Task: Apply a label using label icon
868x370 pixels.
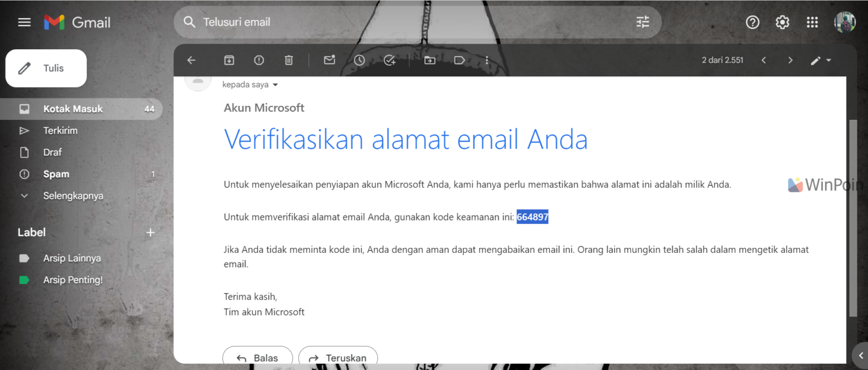Action: [459, 60]
